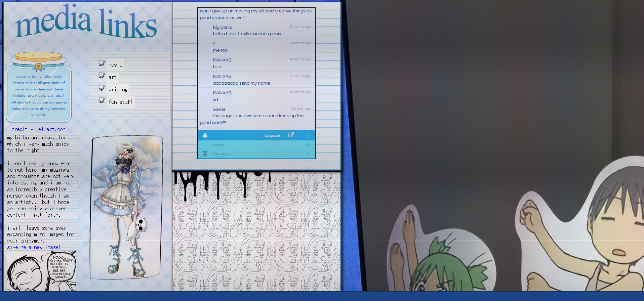Click the chatbox name input field

[257, 145]
